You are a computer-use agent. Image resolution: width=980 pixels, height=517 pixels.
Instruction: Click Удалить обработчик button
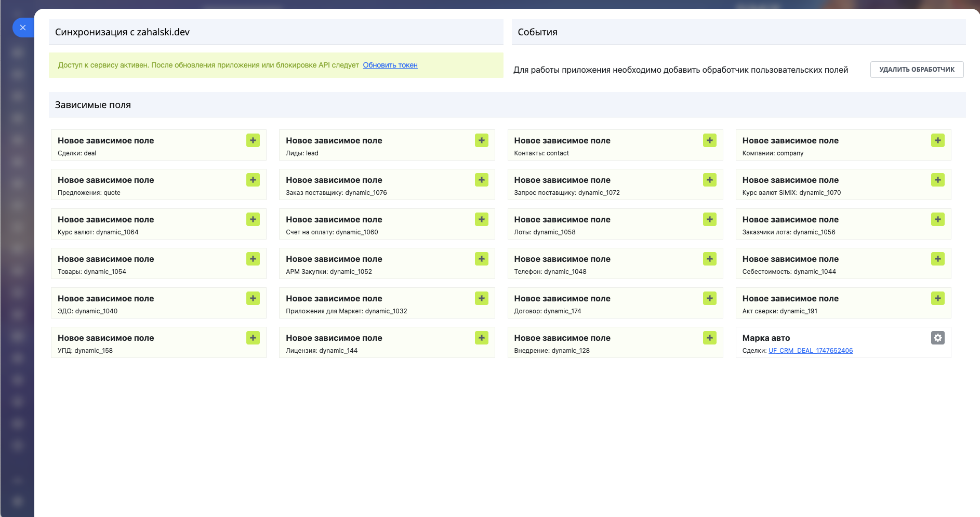point(917,70)
